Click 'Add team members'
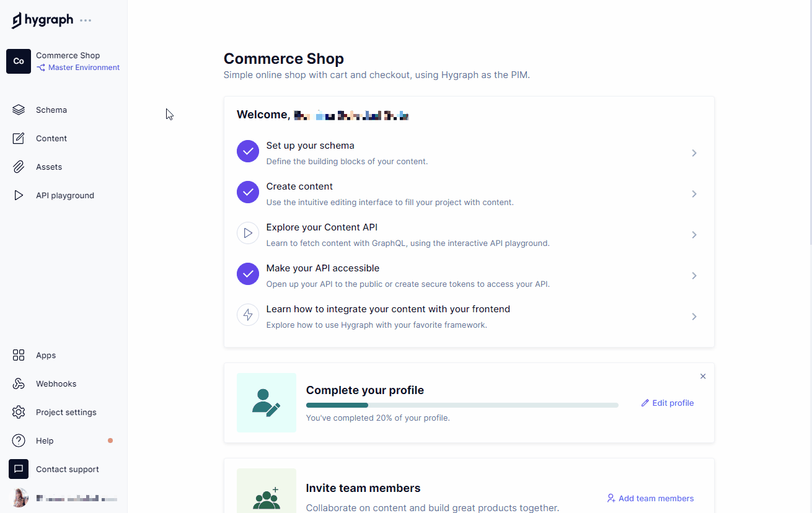This screenshot has width=812, height=513. tap(650, 498)
